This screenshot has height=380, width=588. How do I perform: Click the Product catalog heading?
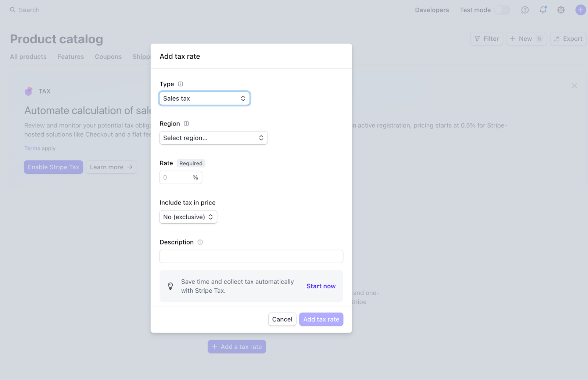click(x=57, y=39)
